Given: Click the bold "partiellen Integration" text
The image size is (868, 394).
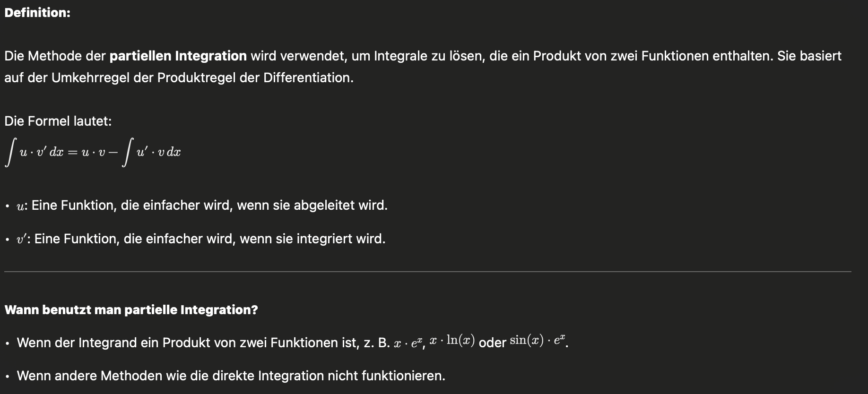Looking at the screenshot, I should pos(178,56).
